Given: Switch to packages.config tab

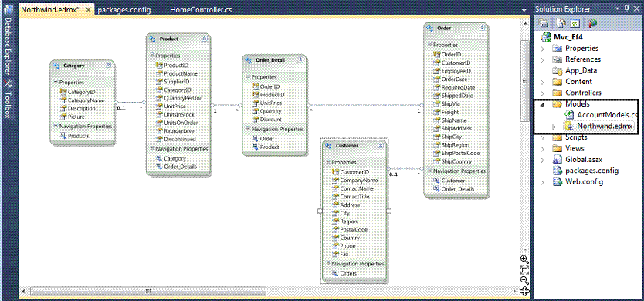Looking at the screenshot, I should pos(124,9).
